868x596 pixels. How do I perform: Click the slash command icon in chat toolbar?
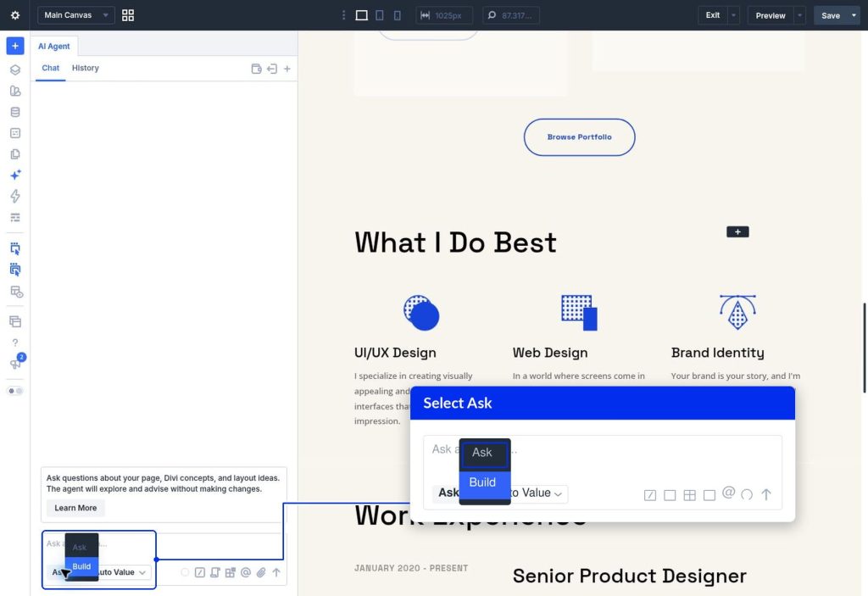(200, 572)
